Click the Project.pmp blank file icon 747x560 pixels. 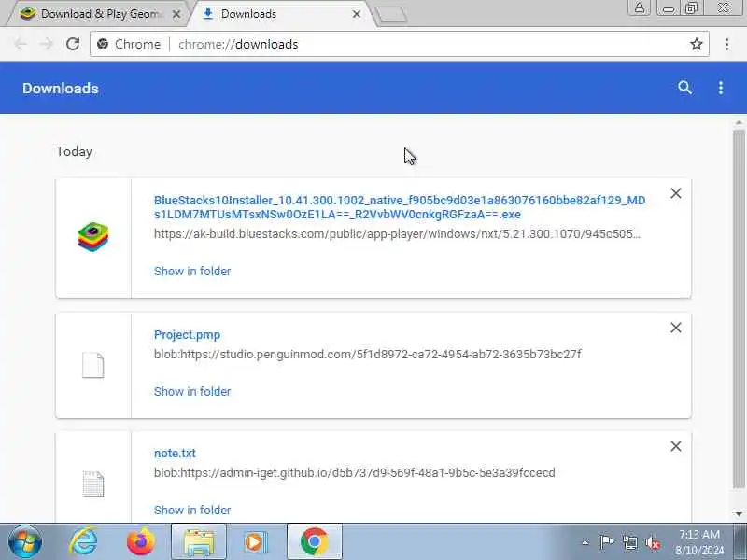92,365
